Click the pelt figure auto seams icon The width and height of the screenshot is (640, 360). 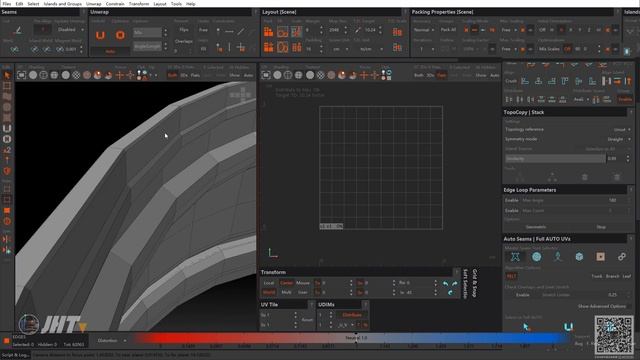(x=558, y=257)
